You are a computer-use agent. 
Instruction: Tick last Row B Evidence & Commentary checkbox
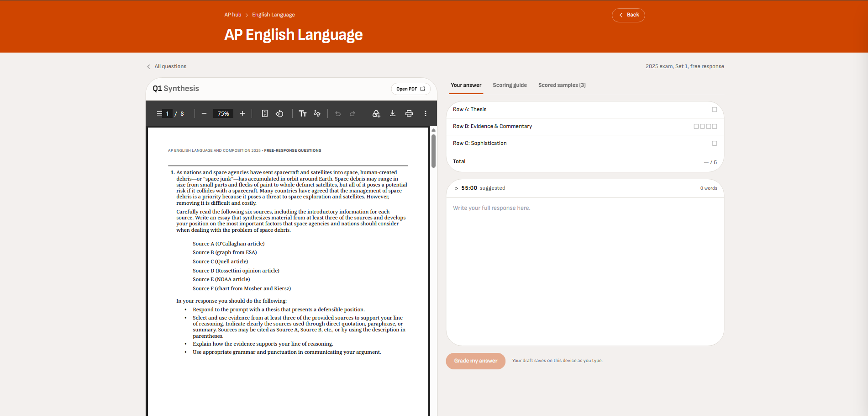click(715, 127)
